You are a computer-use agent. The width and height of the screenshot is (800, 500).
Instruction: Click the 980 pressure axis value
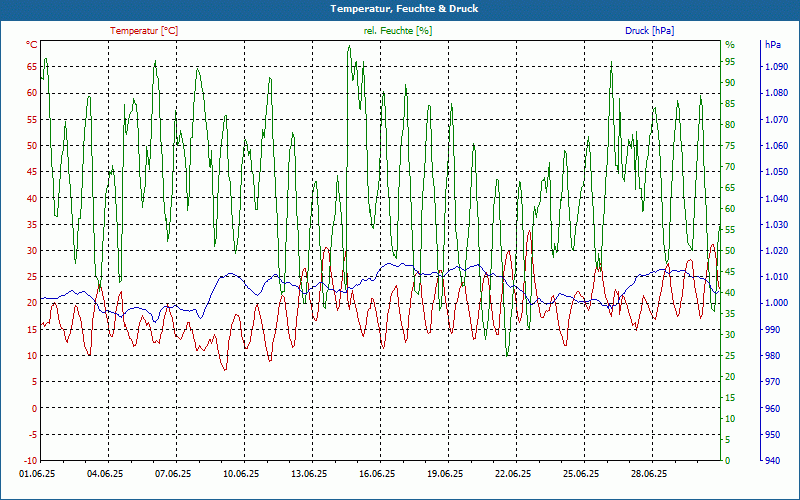(772, 356)
